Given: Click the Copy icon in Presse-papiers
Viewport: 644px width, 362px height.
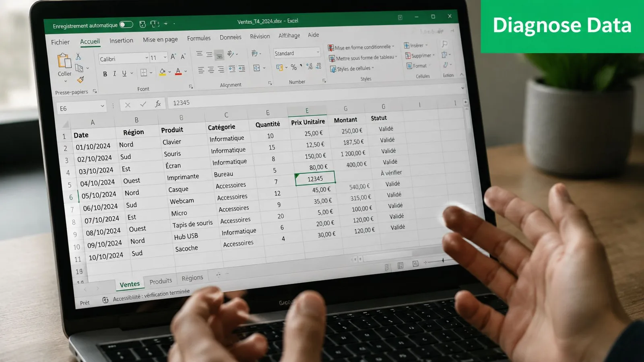Looking at the screenshot, I should coord(79,68).
